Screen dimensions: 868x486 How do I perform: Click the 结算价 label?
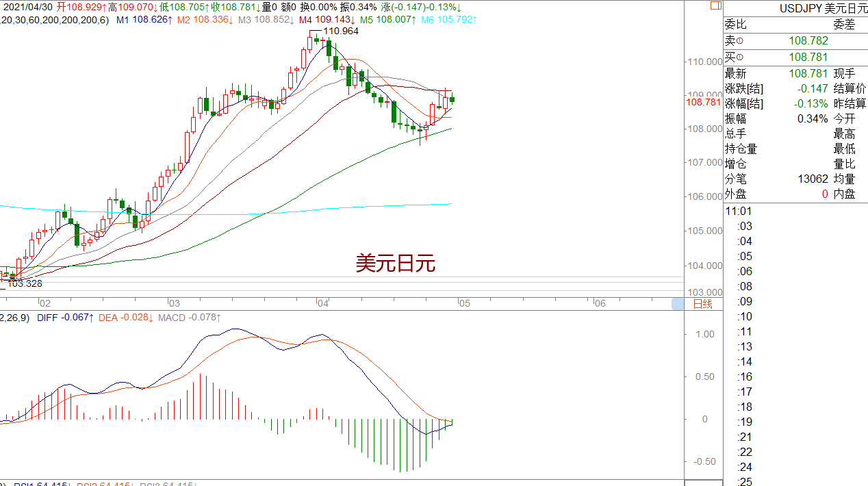coord(850,88)
